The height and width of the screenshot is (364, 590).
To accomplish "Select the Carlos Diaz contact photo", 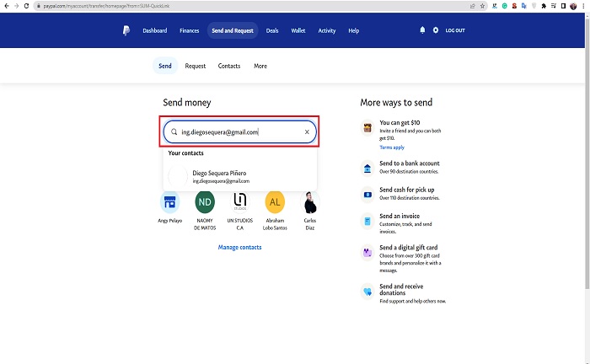I will point(310,202).
